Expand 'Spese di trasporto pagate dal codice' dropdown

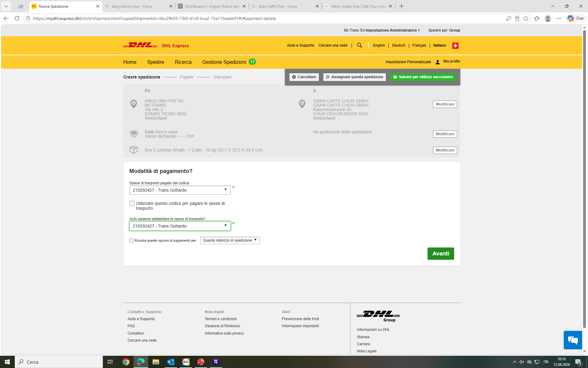click(180, 190)
